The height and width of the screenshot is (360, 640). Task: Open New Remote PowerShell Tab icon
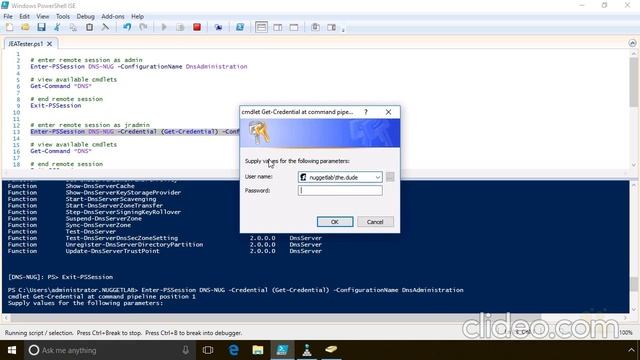point(218,27)
